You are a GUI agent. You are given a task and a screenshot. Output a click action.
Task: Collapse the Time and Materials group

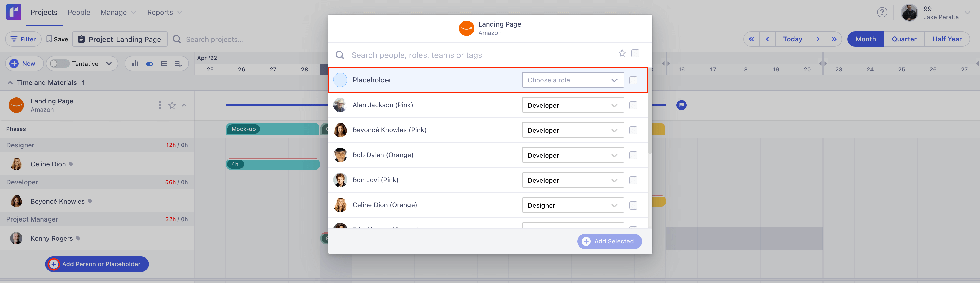pyautogui.click(x=10, y=83)
